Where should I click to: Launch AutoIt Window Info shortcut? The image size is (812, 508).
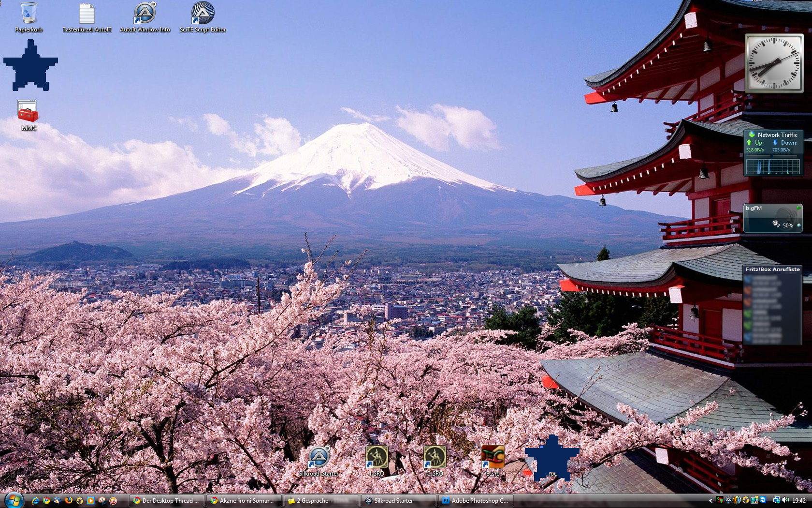[145, 14]
